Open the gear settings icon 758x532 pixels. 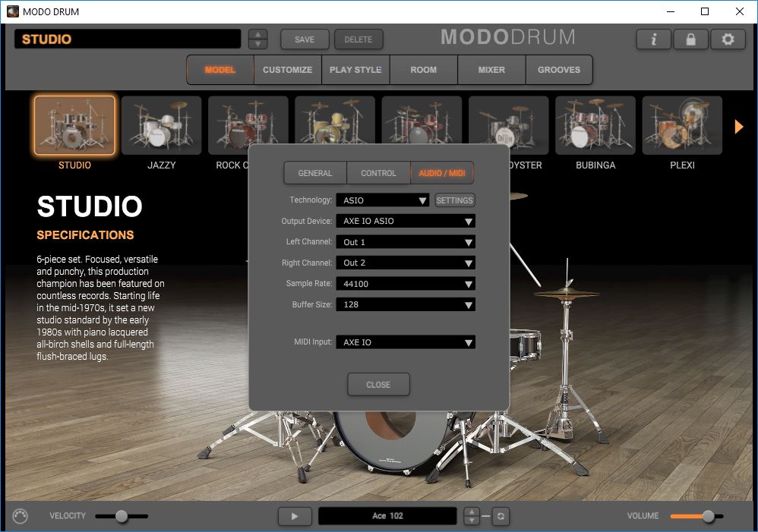pos(728,39)
